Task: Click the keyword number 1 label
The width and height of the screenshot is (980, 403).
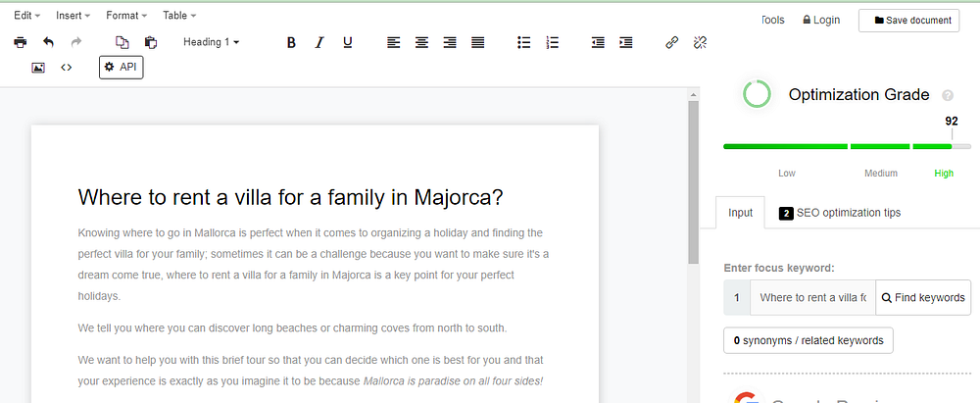Action: [737, 298]
